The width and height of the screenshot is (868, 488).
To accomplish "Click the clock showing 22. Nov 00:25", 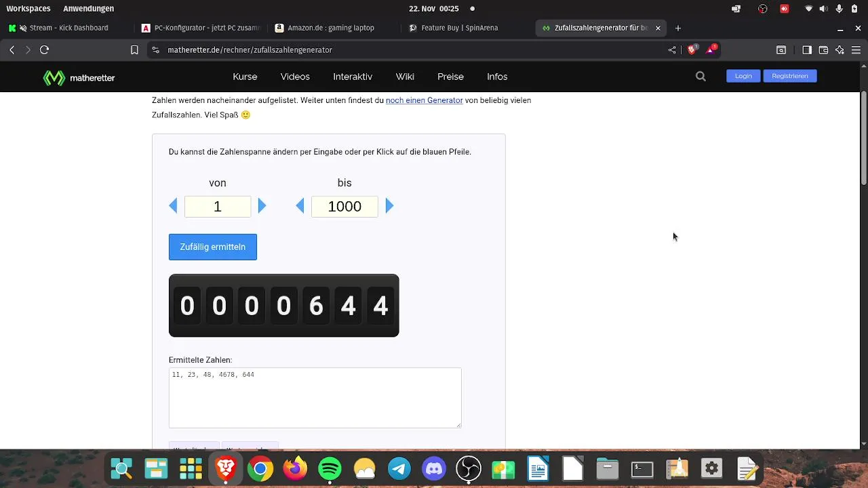I will click(x=434, y=9).
